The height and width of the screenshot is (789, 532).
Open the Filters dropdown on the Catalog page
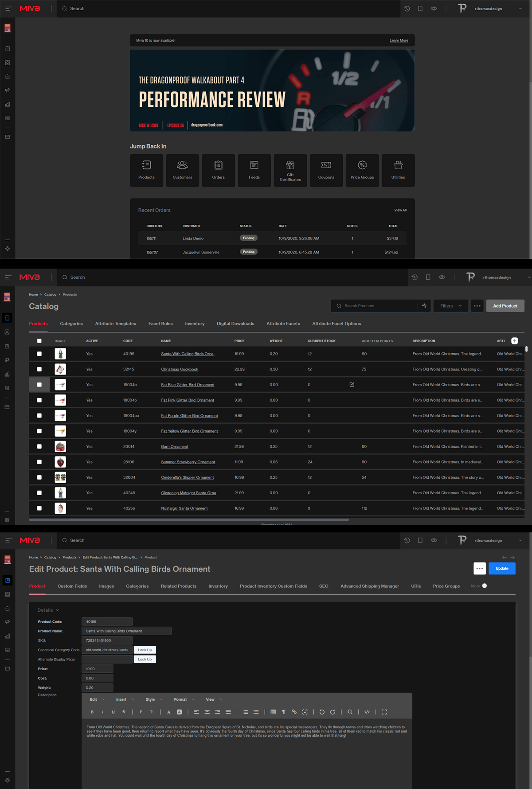click(x=451, y=306)
